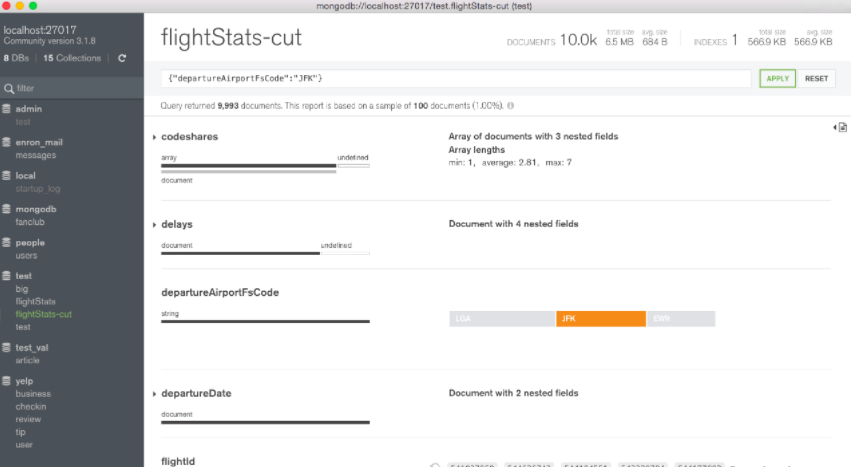The image size is (852, 467).
Task: Focus the query input field
Action: [456, 78]
